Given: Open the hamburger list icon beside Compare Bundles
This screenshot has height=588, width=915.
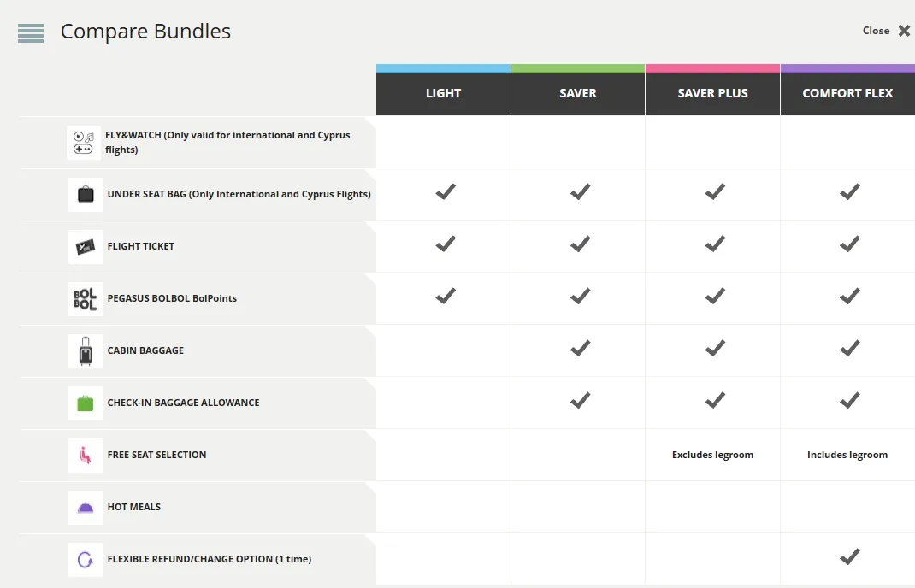Looking at the screenshot, I should coord(31,33).
